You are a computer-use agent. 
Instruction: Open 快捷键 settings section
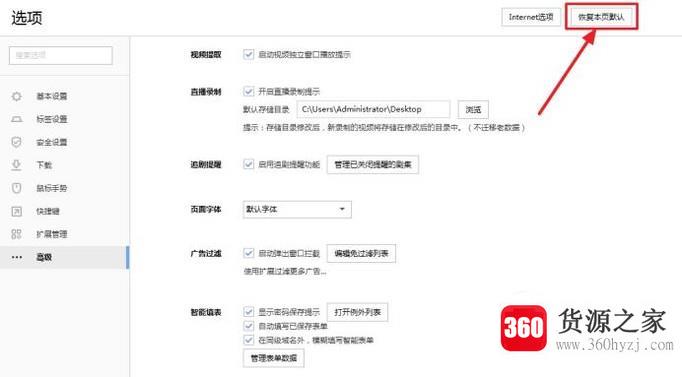pyautogui.click(x=48, y=211)
